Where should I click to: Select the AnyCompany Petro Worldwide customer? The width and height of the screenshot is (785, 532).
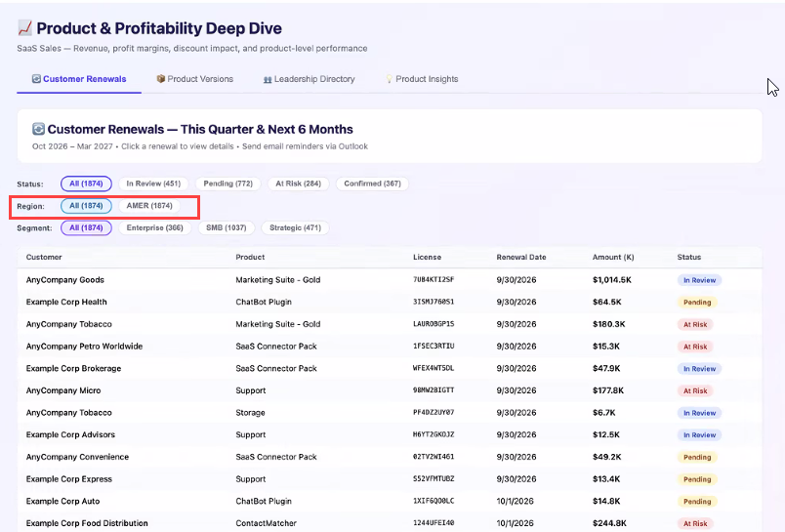click(x=84, y=347)
